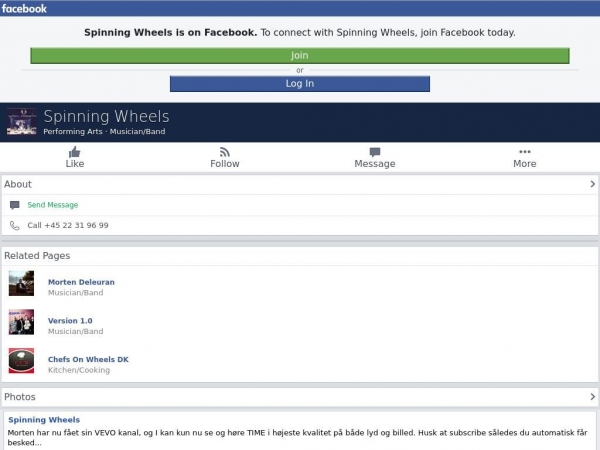Click the Send Message link
Screen dimensions: 600x450
coord(53,205)
